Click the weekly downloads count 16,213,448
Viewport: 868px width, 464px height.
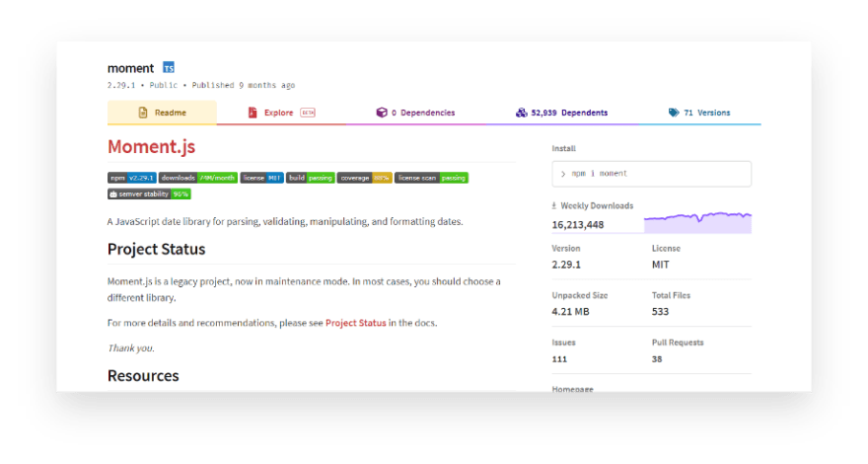pos(578,224)
